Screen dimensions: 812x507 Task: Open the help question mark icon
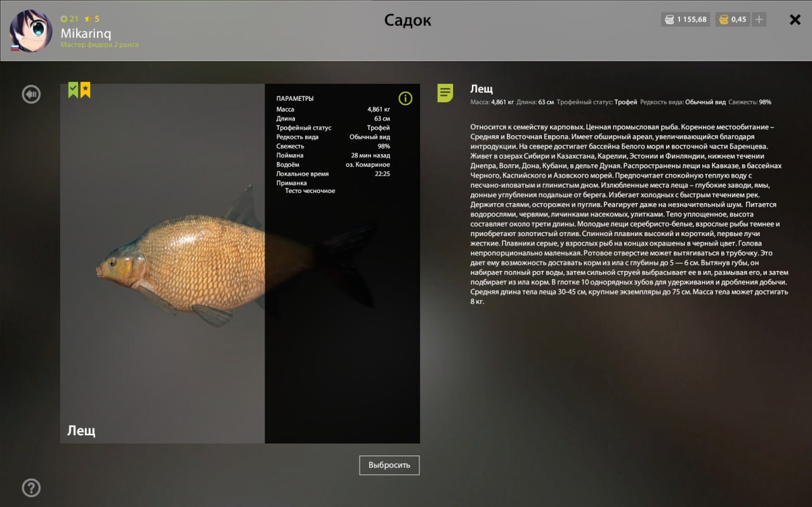point(31,487)
